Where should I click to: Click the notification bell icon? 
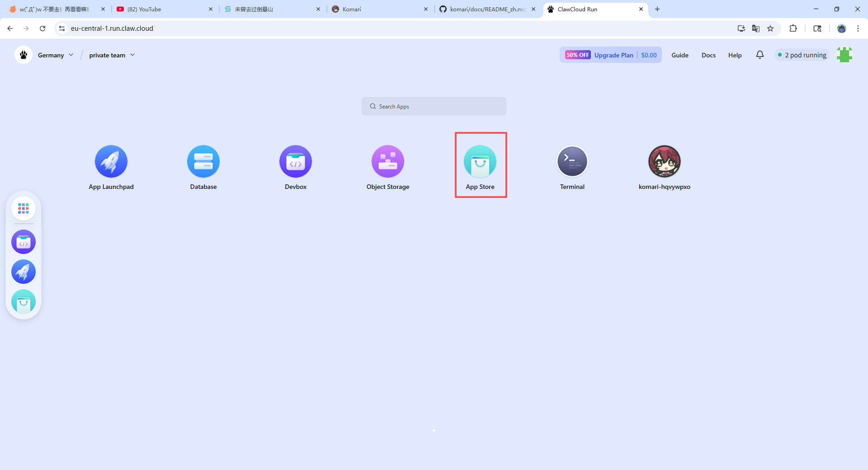pyautogui.click(x=760, y=55)
